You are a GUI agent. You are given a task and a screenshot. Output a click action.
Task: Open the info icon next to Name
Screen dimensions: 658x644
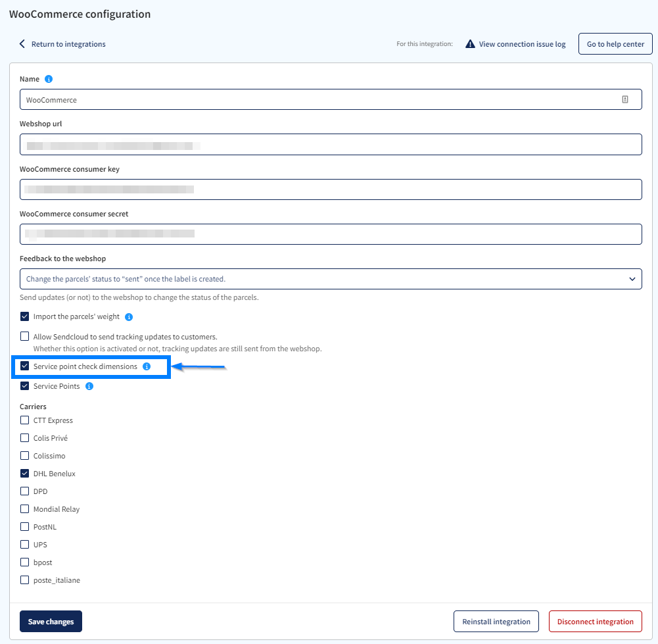point(49,79)
